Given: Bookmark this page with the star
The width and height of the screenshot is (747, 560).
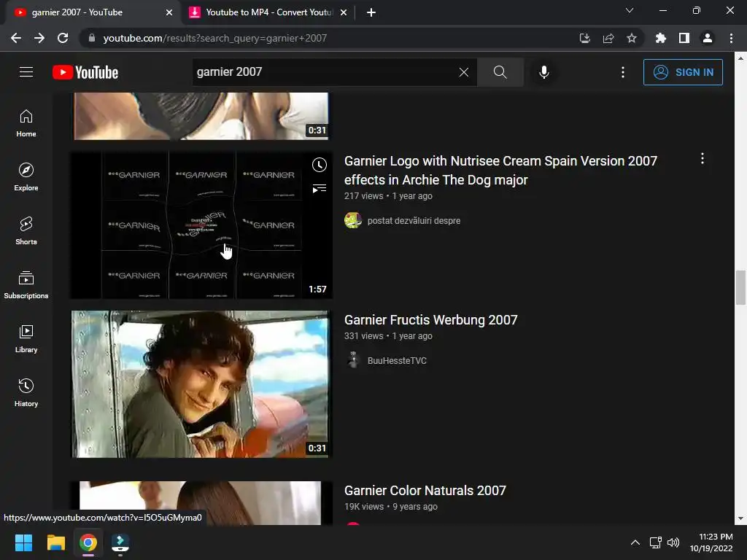Looking at the screenshot, I should point(631,38).
